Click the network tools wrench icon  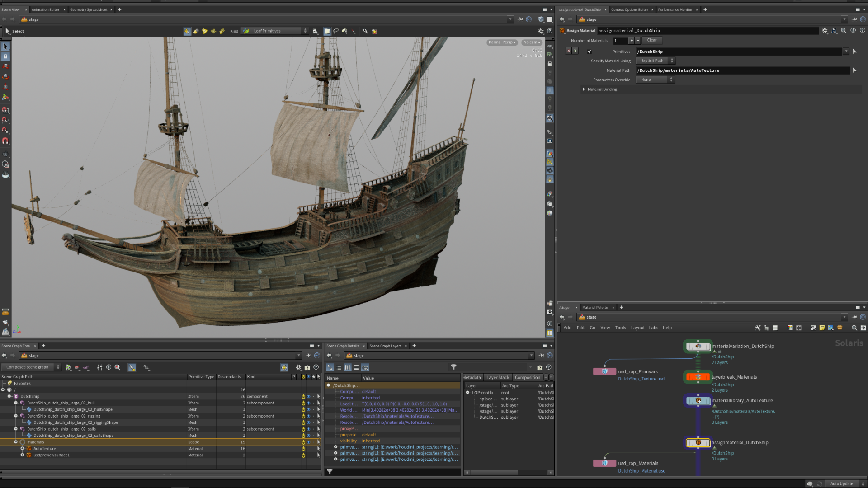[758, 328]
